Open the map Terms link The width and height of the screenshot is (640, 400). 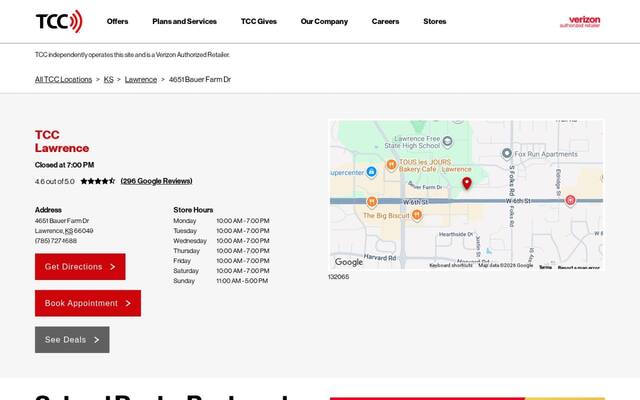click(x=545, y=267)
